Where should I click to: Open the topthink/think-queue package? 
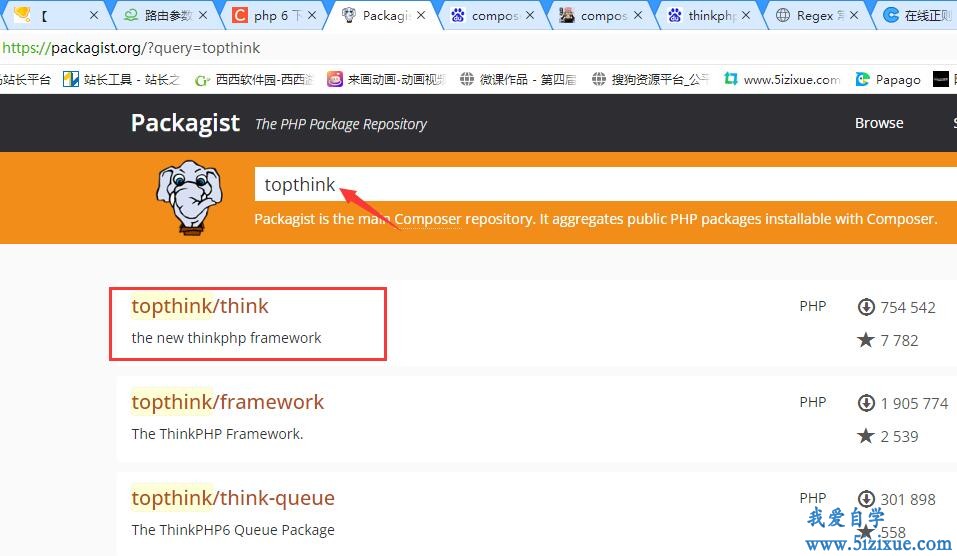(233, 497)
